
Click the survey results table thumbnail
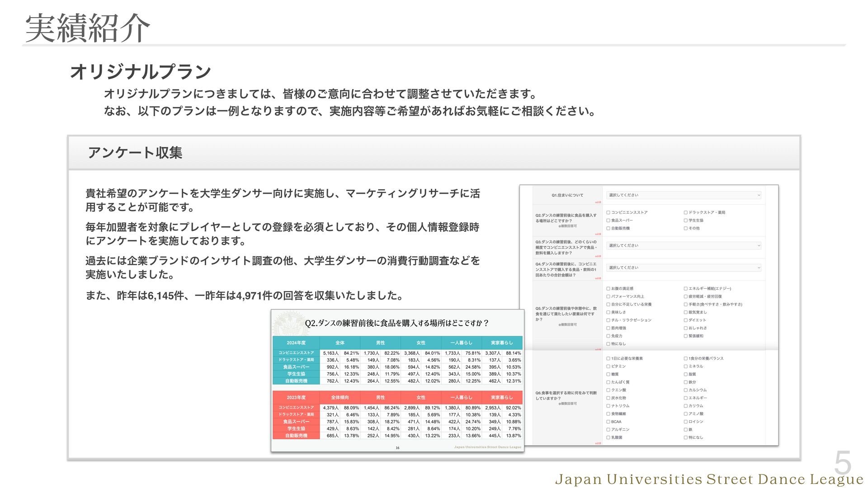(397, 381)
